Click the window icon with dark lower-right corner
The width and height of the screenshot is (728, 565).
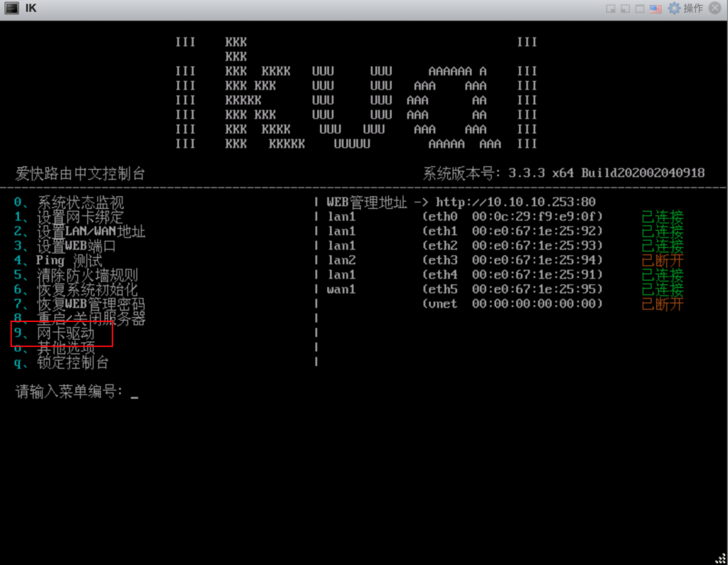click(611, 9)
